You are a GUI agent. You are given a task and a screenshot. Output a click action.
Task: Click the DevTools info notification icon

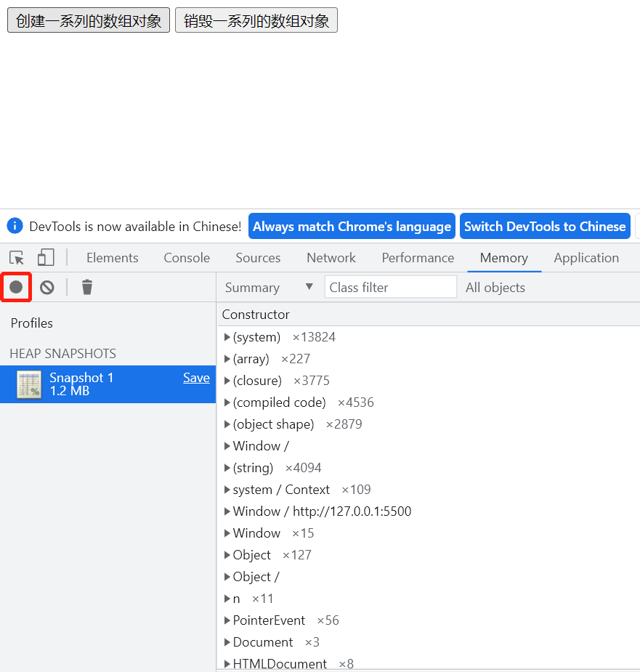15,226
